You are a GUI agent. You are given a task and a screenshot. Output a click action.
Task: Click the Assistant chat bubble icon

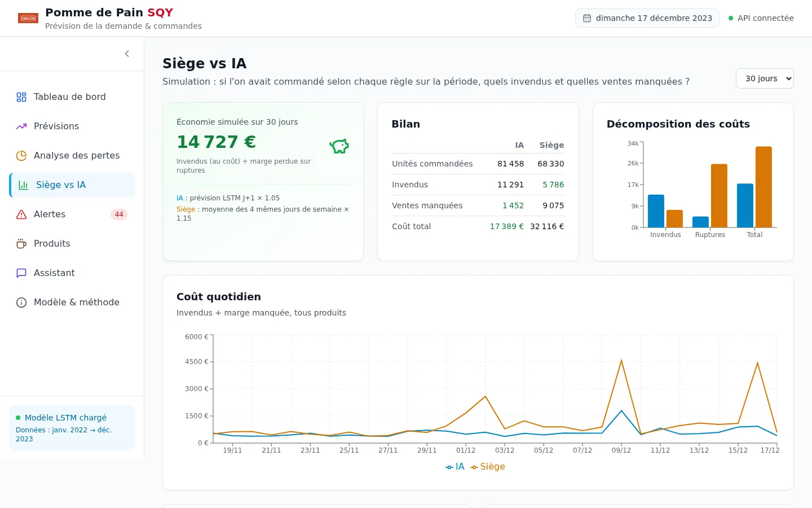pos(21,273)
